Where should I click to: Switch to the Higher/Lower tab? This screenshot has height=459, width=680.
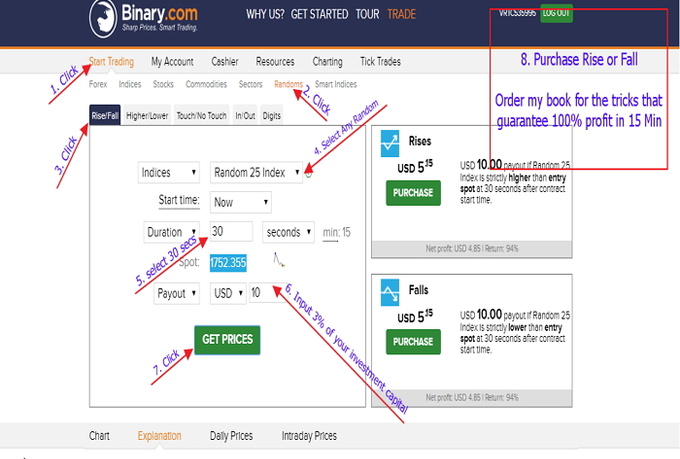[147, 115]
